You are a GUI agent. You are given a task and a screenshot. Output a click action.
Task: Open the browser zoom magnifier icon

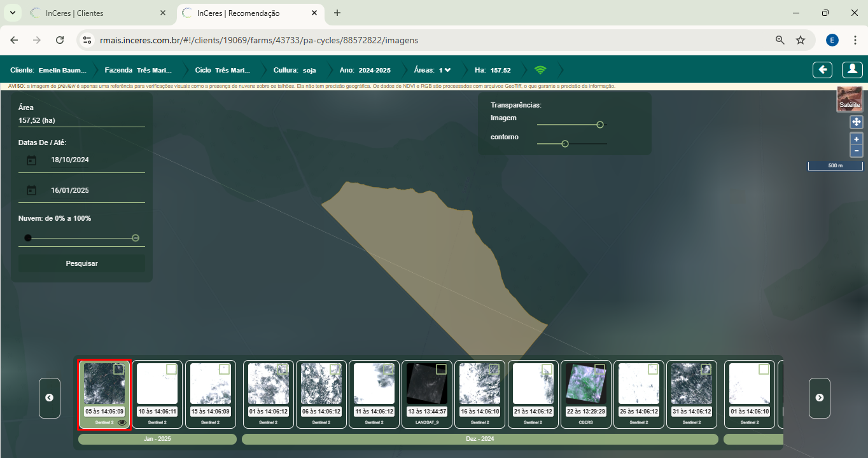pos(780,40)
